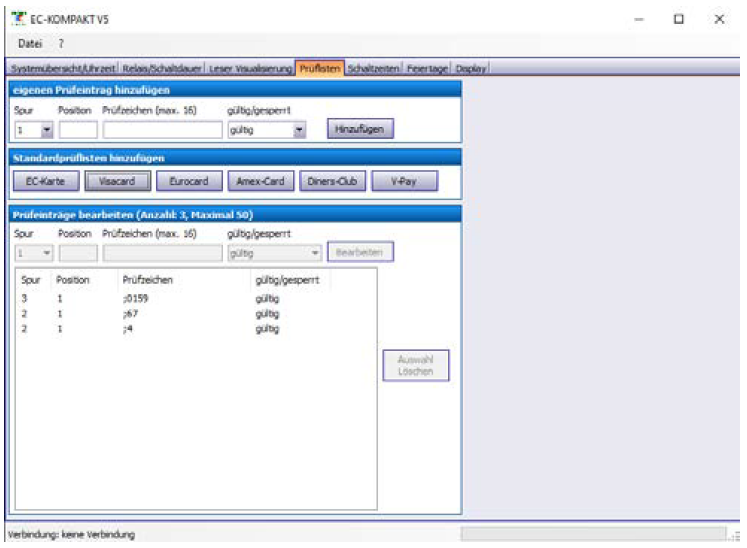Maximize the EC-KOMPAKT window
Viewport: 747px width, 548px height.
679,19
